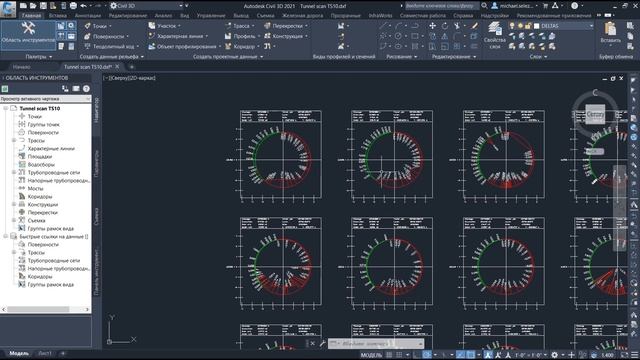This screenshot has height=360, width=640.
Task: Expand the Рисование panel
Action: (402, 57)
